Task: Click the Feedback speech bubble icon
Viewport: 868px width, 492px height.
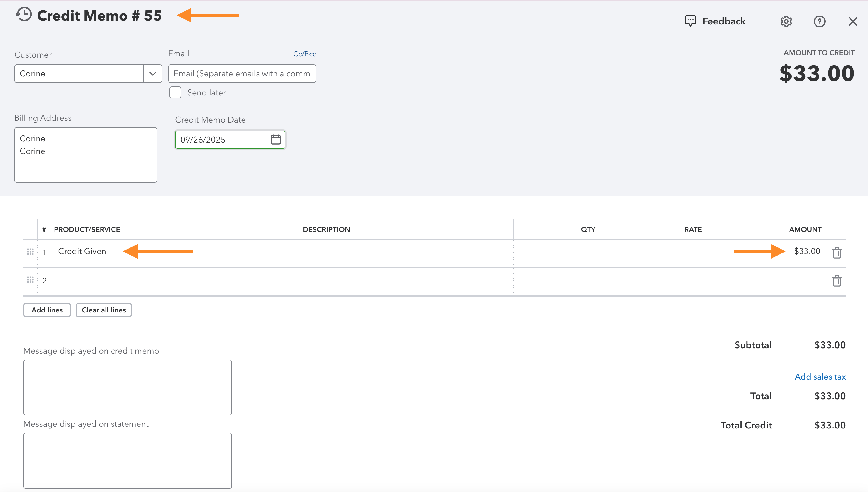Action: click(x=690, y=21)
